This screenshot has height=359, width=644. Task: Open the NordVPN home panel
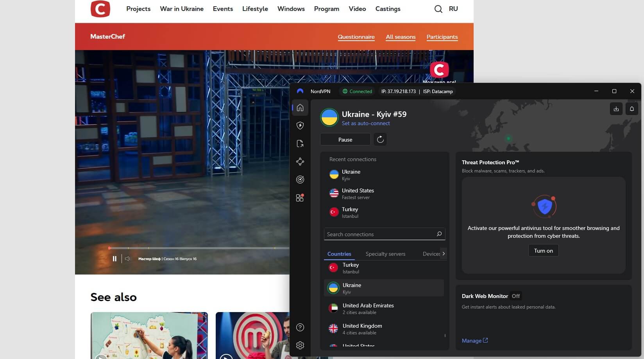point(300,108)
